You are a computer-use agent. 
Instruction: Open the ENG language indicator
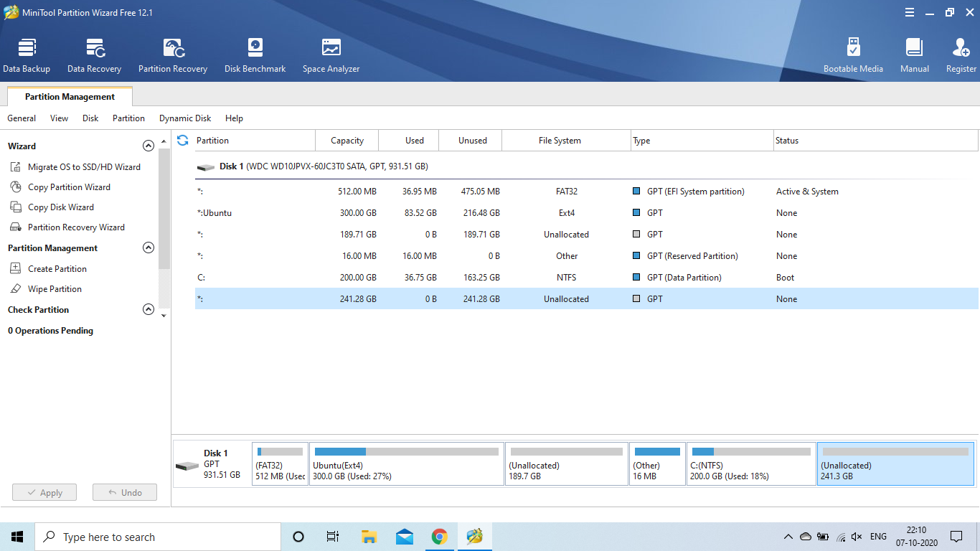click(878, 537)
